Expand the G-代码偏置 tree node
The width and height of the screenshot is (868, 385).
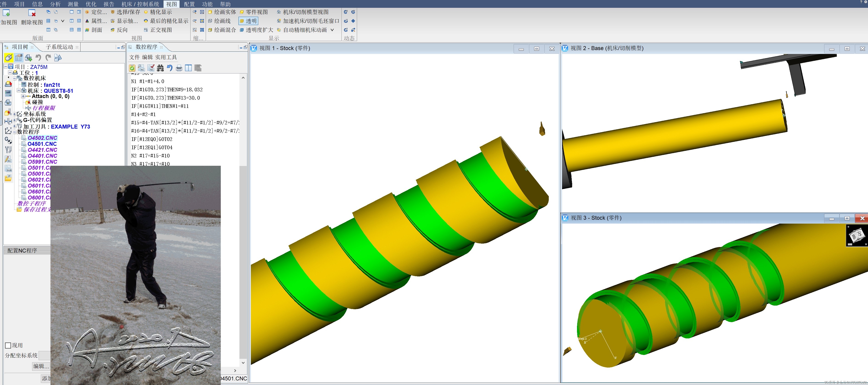click(x=14, y=120)
